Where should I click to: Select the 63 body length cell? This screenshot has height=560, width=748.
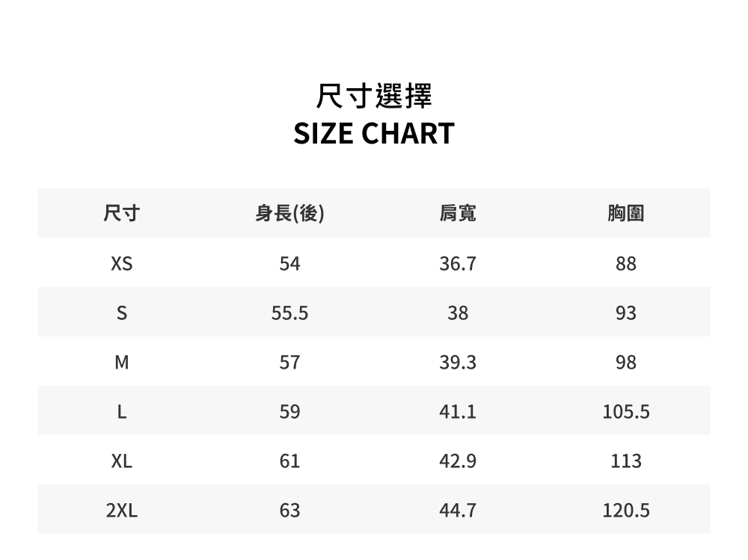point(289,511)
